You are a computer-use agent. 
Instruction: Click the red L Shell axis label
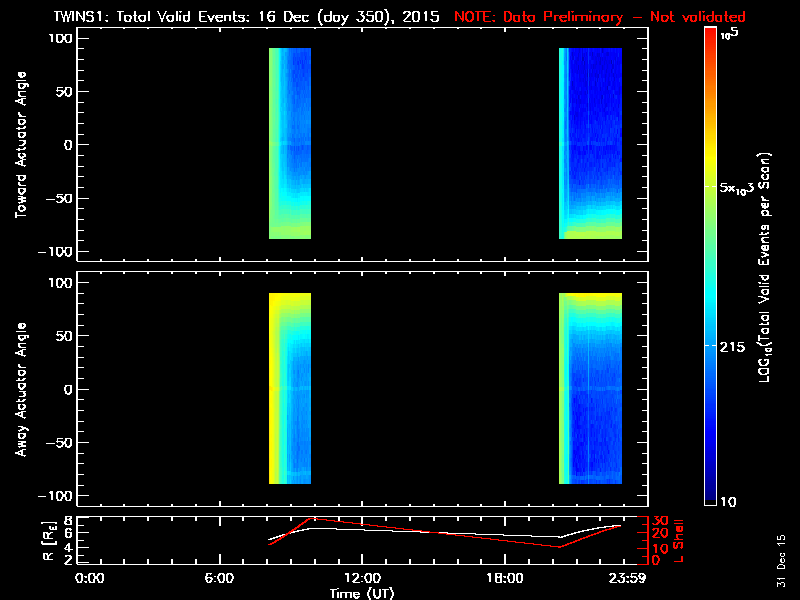(680, 538)
